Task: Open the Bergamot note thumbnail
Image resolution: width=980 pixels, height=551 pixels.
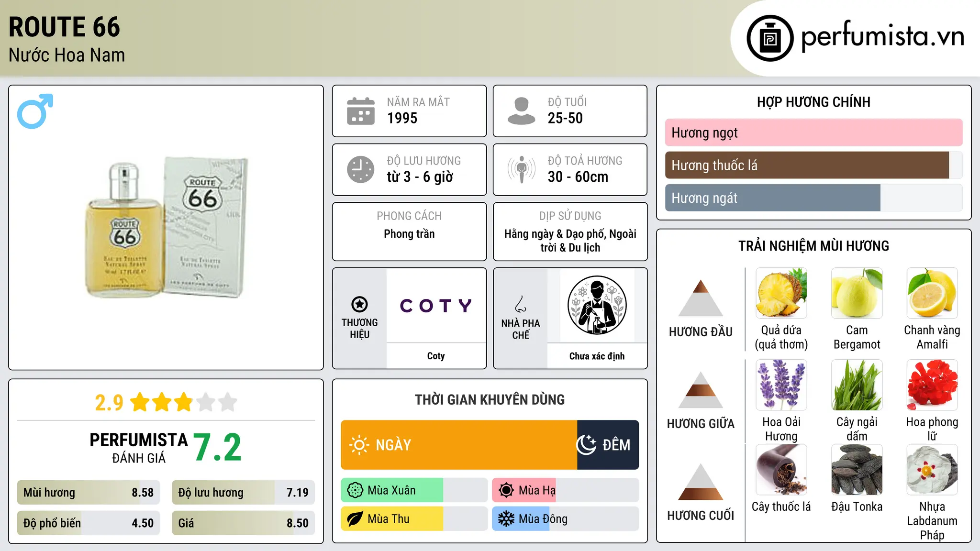Action: tap(857, 293)
